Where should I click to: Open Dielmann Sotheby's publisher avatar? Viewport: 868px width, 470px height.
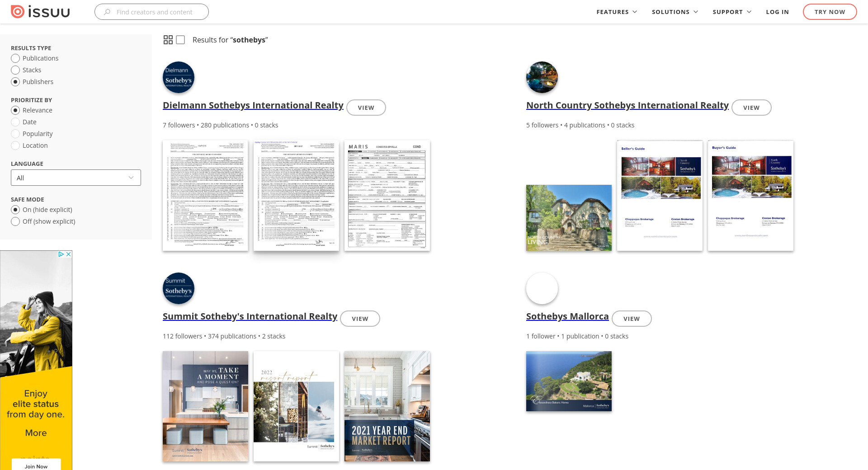178,77
